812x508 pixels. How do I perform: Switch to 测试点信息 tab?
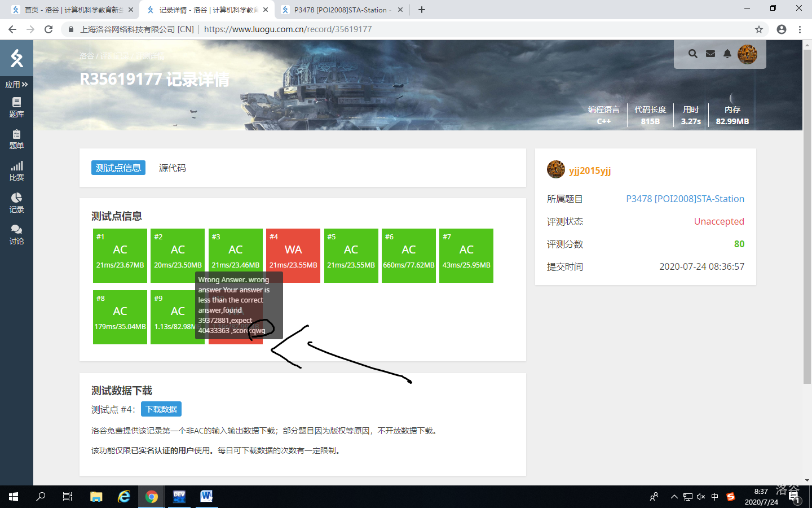click(118, 168)
